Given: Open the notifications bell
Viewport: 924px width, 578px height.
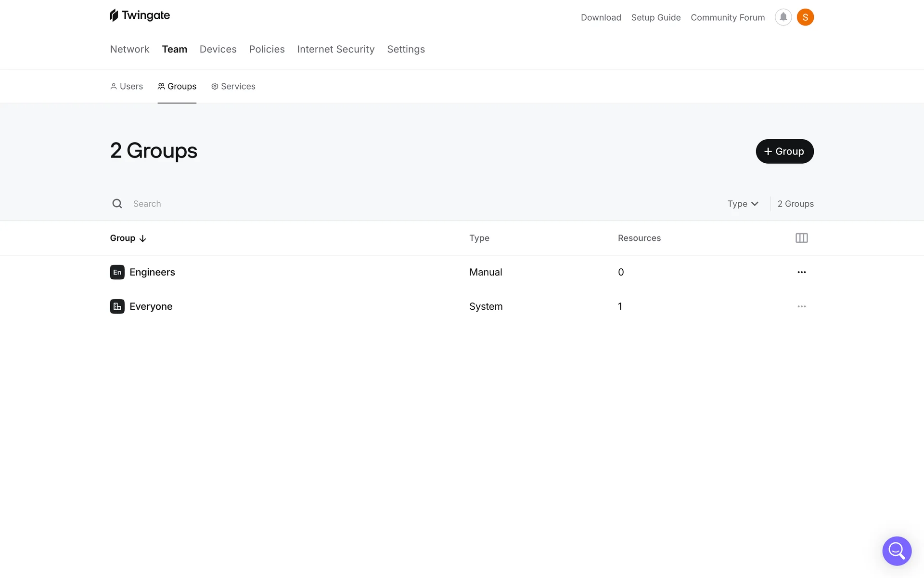Looking at the screenshot, I should coord(783,17).
